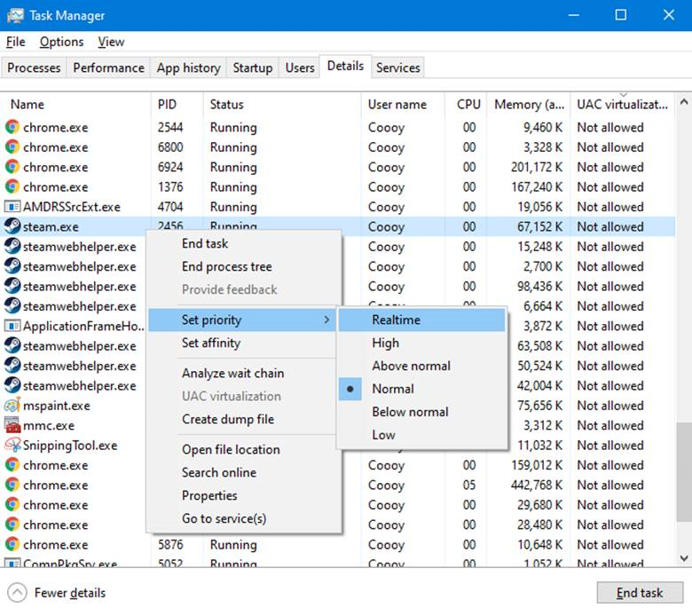The width and height of the screenshot is (692, 616).
Task: Click Steam icon of steamwebhelper 15,248 K row
Action: click(12, 247)
